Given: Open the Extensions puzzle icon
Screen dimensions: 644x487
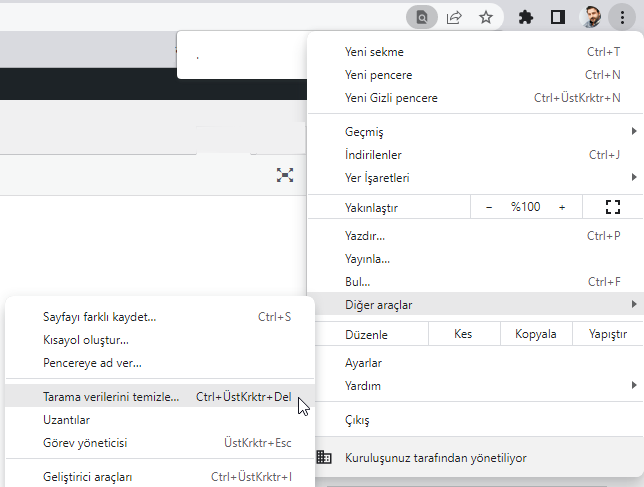Looking at the screenshot, I should pyautogui.click(x=525, y=17).
